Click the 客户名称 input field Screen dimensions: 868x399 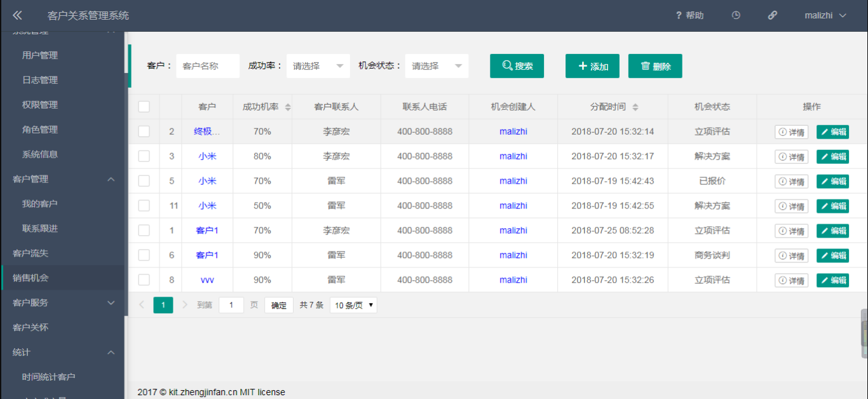208,65
